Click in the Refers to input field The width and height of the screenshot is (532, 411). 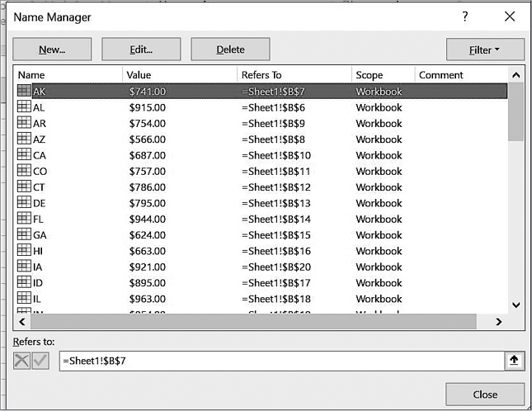pyautogui.click(x=280, y=361)
